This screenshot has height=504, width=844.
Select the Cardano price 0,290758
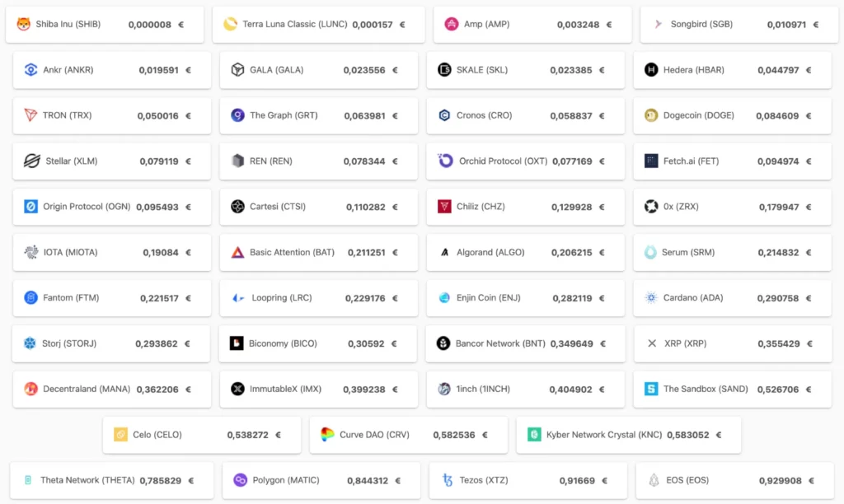coord(778,298)
